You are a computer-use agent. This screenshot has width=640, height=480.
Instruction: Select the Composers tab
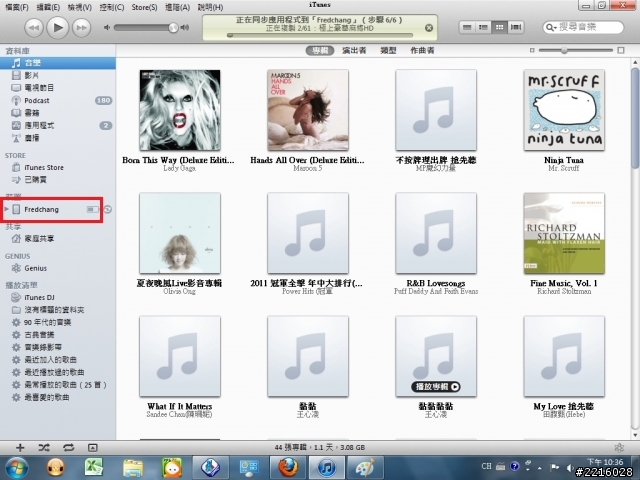coord(422,51)
